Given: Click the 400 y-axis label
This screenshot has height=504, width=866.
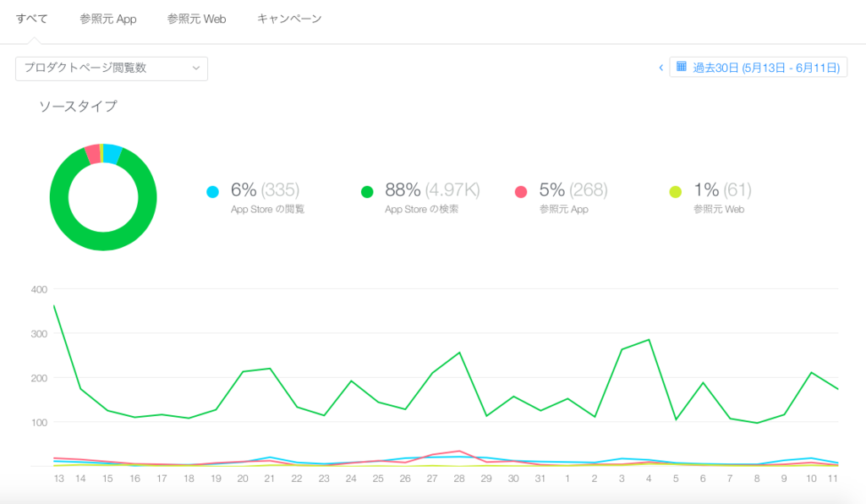Looking at the screenshot, I should pos(39,289).
